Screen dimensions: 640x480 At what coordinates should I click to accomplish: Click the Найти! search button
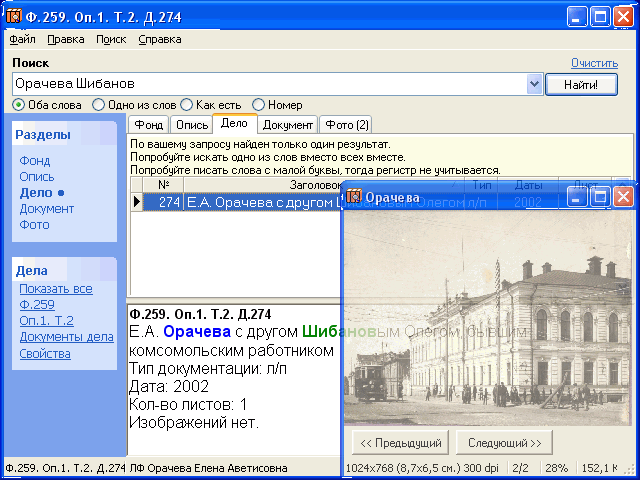(581, 84)
